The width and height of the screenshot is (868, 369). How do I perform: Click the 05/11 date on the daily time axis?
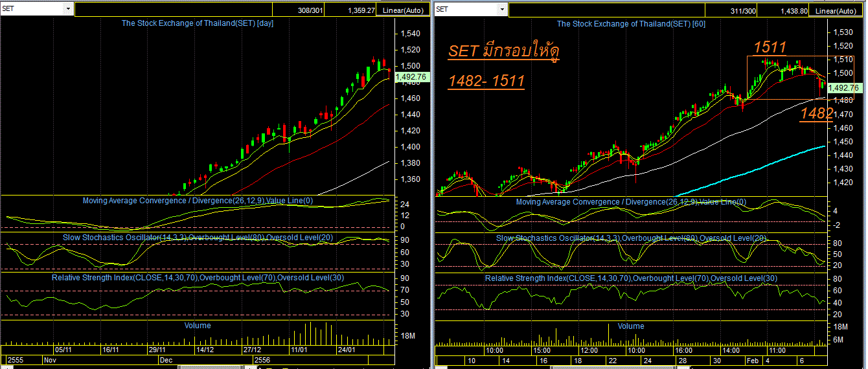[63, 350]
